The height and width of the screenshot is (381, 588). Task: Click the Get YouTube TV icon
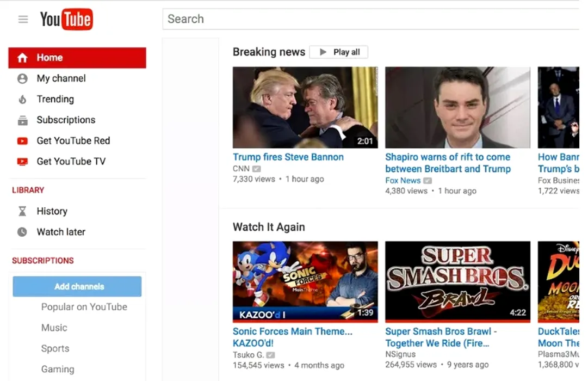coord(22,162)
